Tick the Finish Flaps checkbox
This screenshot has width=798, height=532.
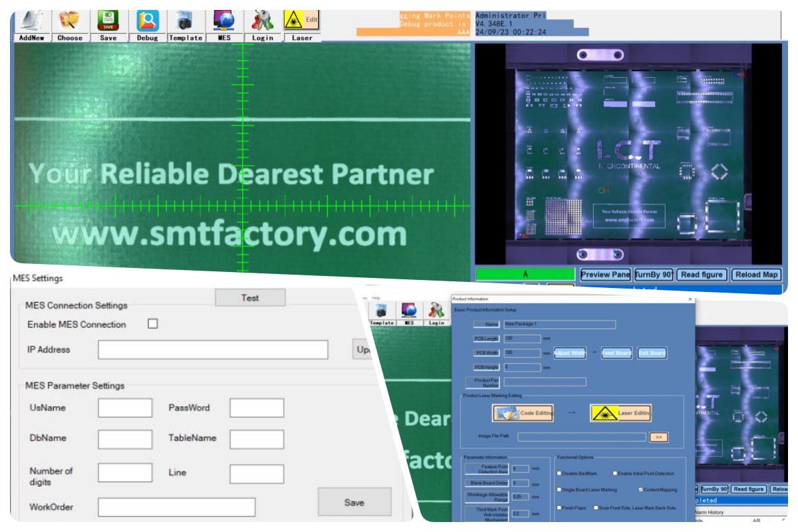(x=559, y=507)
